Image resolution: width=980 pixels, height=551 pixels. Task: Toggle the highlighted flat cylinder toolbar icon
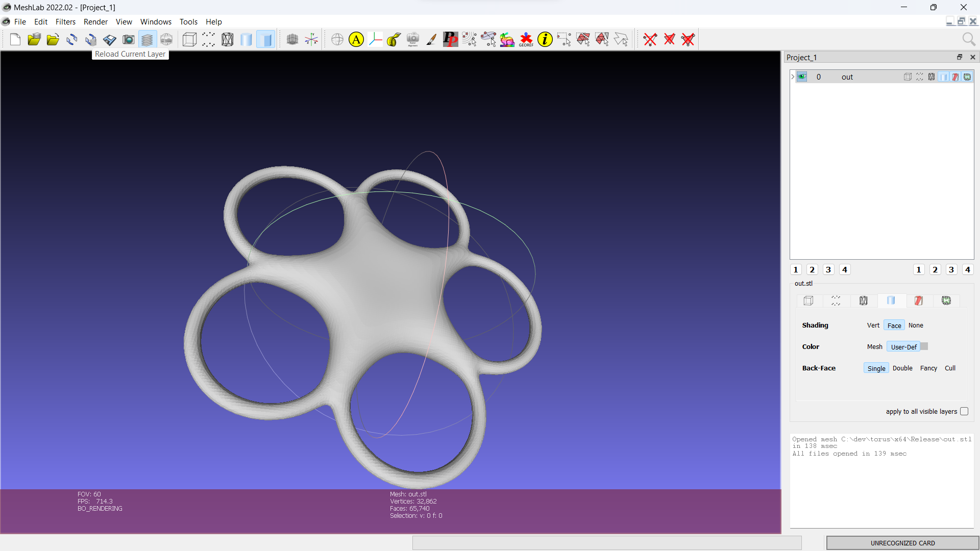click(265, 39)
